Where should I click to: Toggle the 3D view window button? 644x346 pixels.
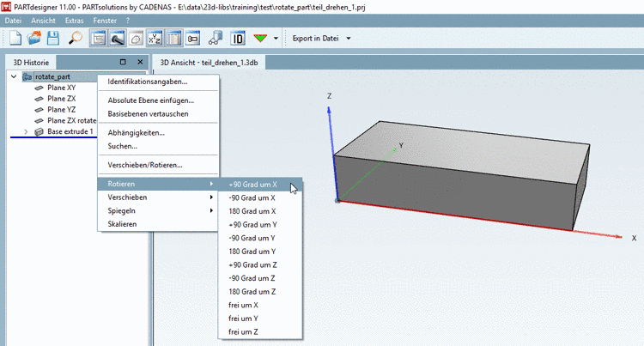pos(117,38)
